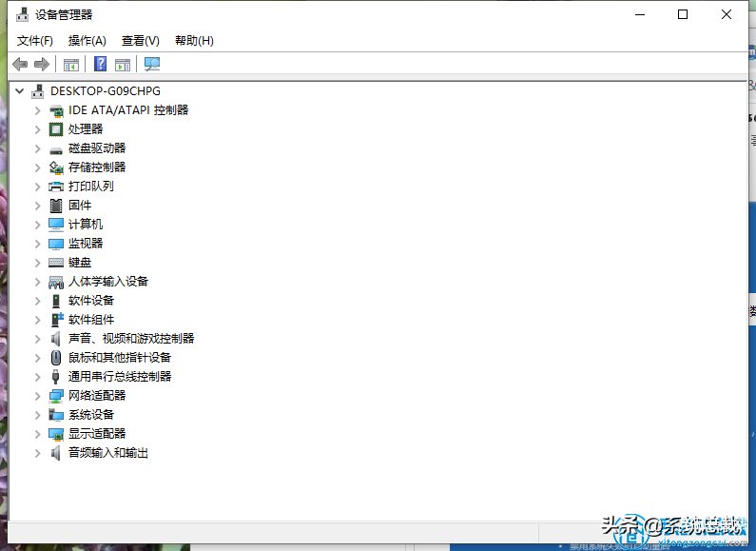Open the 操作(A) menu
The width and height of the screenshot is (756, 551).
87,41
